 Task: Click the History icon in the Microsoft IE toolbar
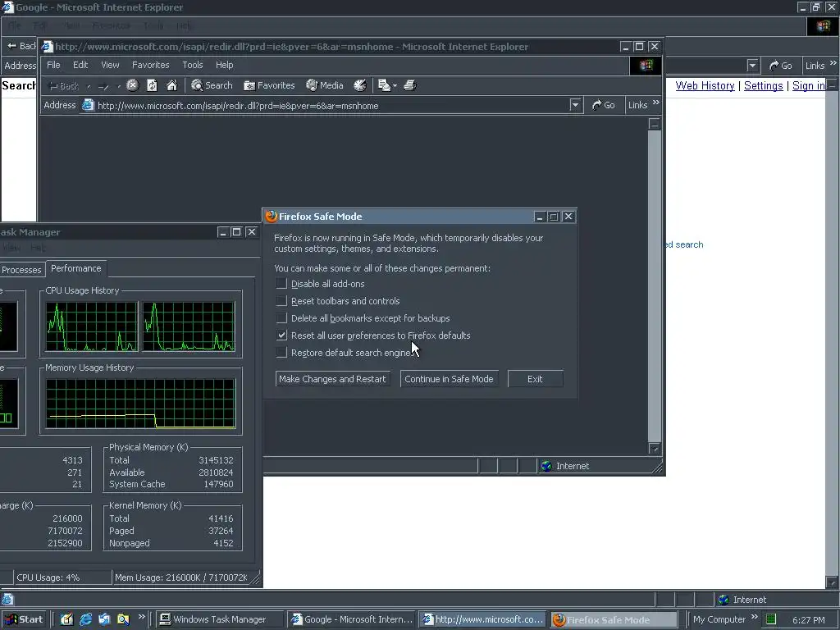point(360,85)
